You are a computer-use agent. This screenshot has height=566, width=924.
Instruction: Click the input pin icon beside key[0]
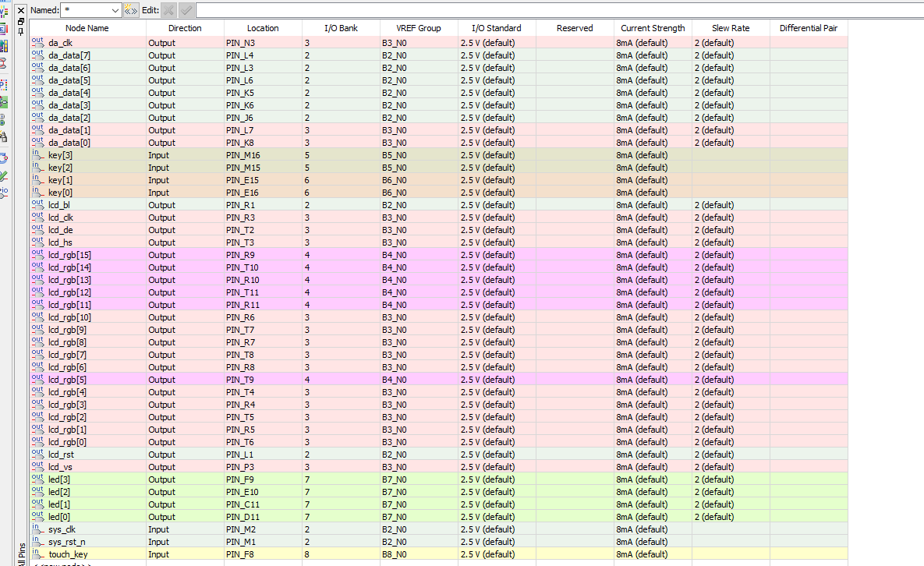tap(37, 193)
